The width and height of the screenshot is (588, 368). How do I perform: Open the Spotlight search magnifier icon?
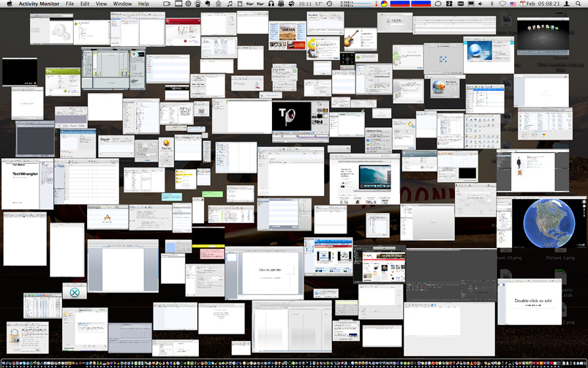coord(578,4)
